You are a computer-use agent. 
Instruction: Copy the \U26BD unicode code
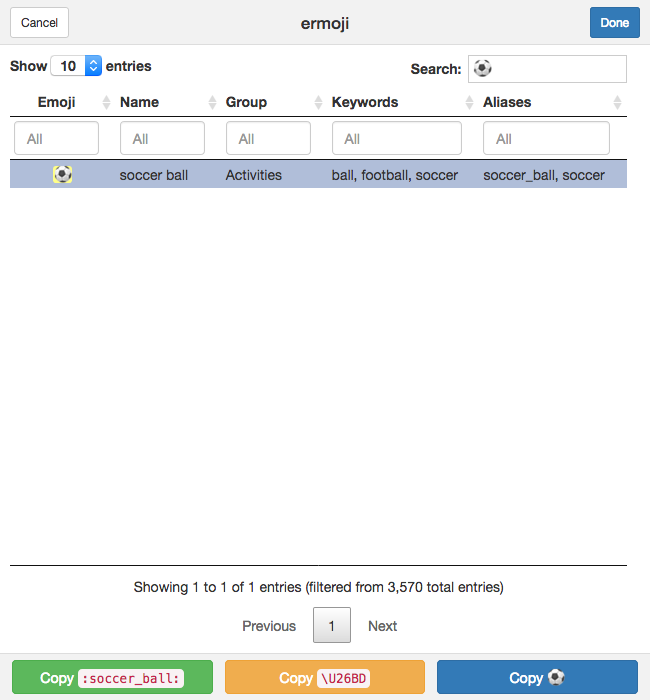click(x=325, y=677)
